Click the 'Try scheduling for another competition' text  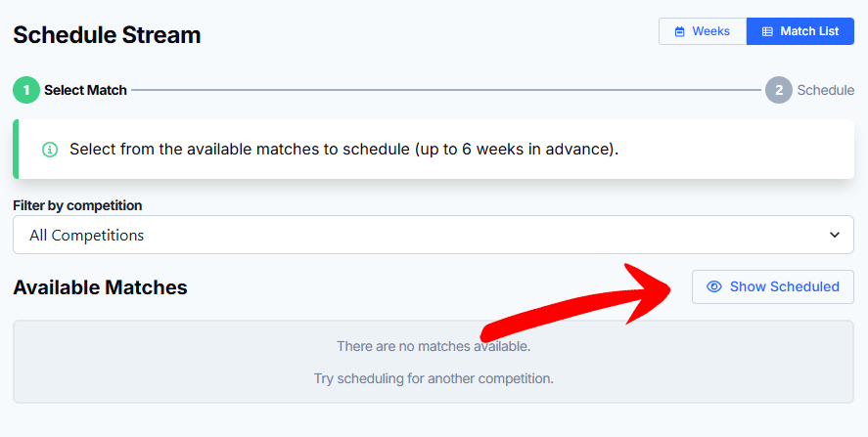[x=434, y=377]
